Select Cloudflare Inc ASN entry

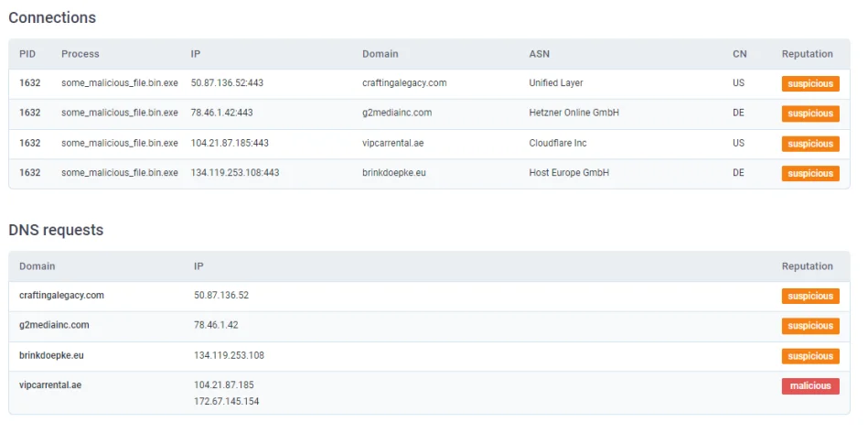[558, 143]
